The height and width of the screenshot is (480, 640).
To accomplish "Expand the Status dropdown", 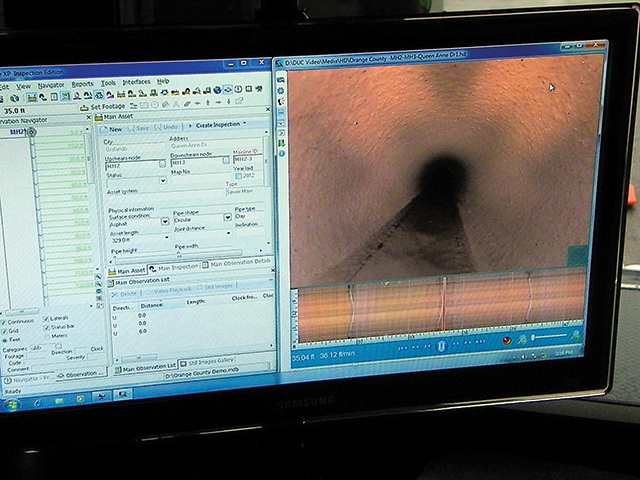I will pyautogui.click(x=163, y=181).
